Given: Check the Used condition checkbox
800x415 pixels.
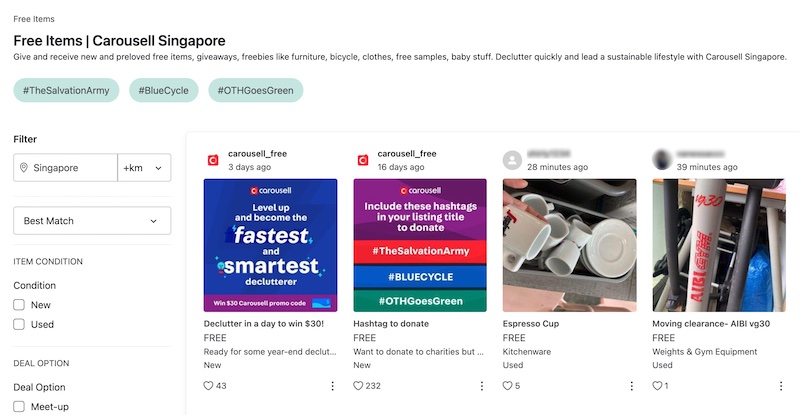Looking at the screenshot, I should click(19, 324).
